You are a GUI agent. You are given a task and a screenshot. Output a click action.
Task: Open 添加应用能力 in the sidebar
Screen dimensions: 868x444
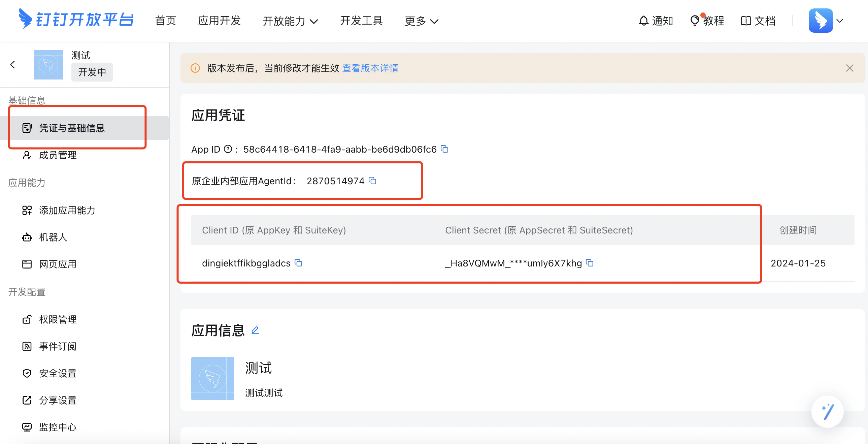point(67,210)
